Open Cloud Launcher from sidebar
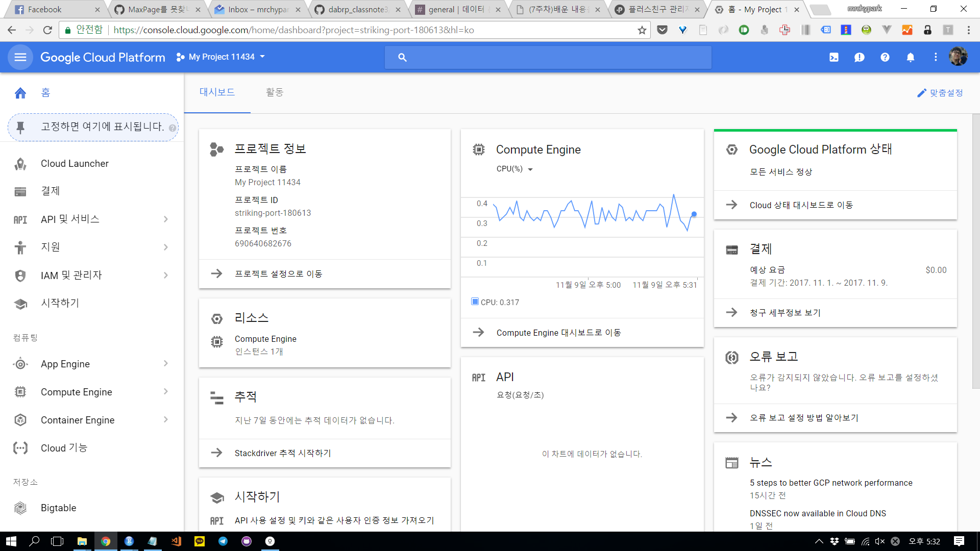 pyautogui.click(x=75, y=163)
